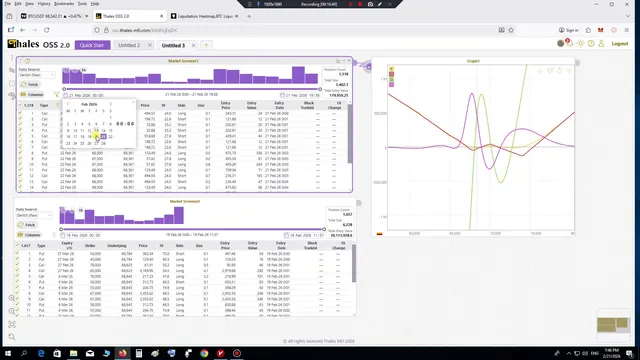Toggle select-all checkbox in Market Screener1 header

click(20, 105)
